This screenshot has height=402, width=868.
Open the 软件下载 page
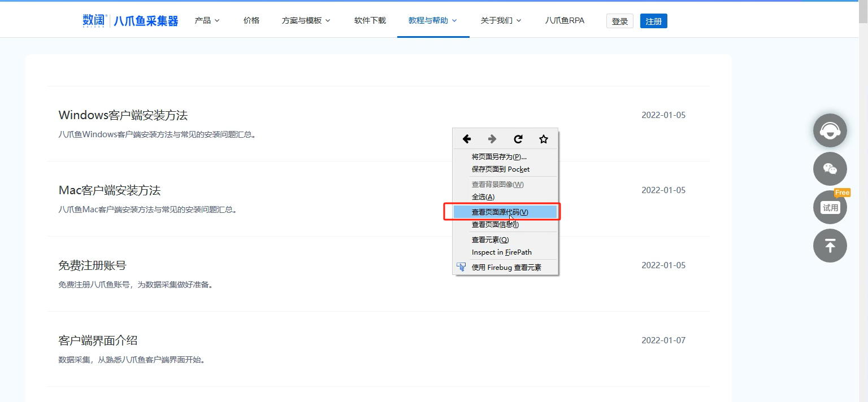tap(370, 20)
